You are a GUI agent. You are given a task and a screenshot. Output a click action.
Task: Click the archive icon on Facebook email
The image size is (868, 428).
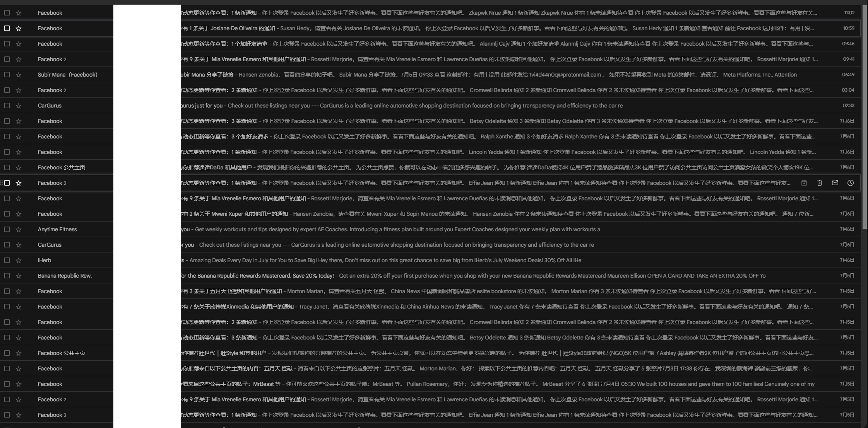(804, 182)
